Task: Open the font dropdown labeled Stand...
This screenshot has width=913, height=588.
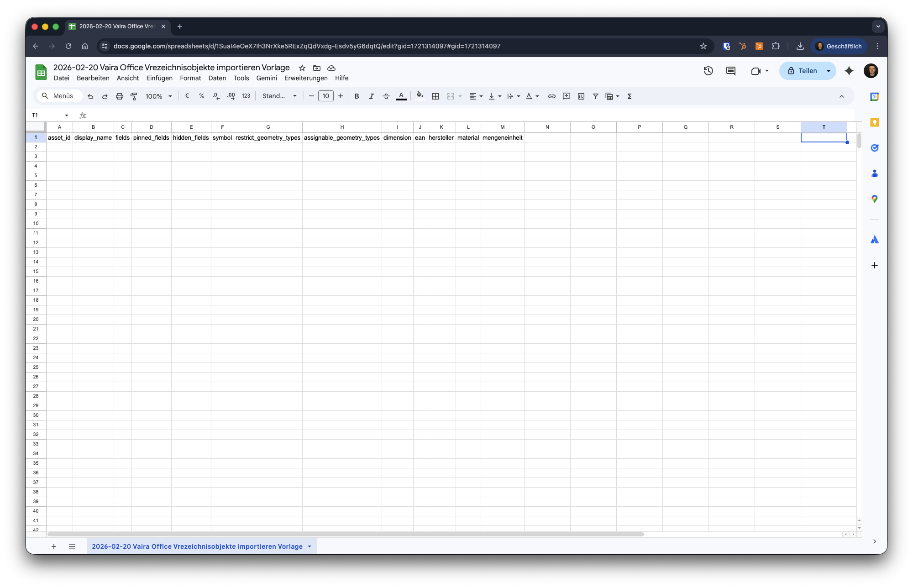Action: [279, 96]
